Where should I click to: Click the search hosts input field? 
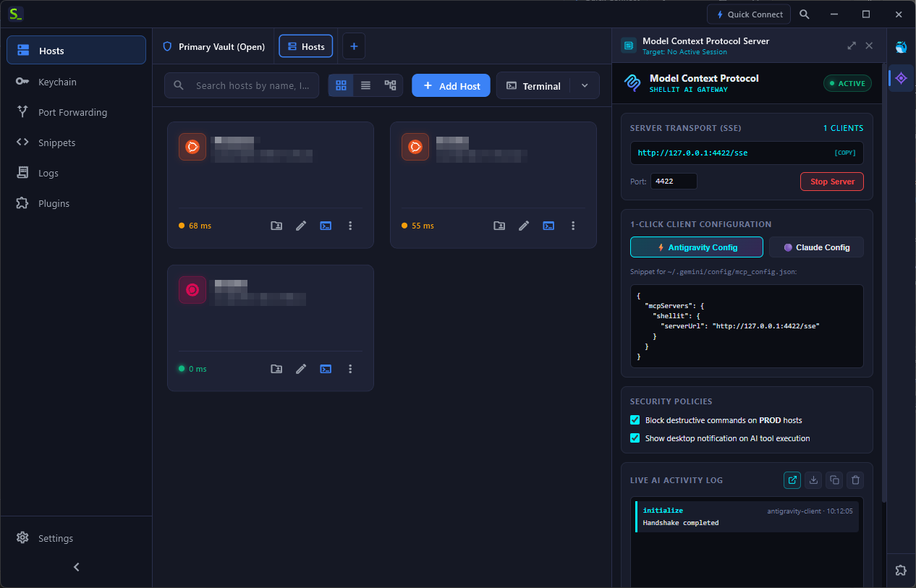pos(242,85)
